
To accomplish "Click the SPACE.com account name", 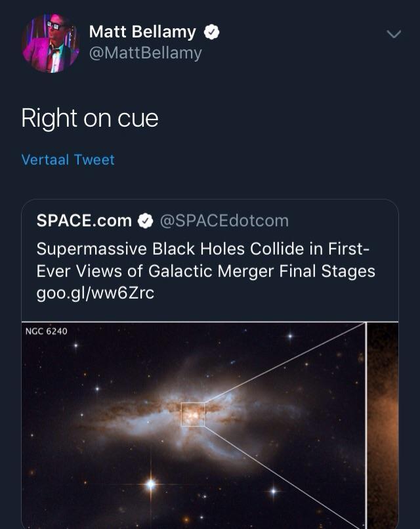I will [x=85, y=221].
